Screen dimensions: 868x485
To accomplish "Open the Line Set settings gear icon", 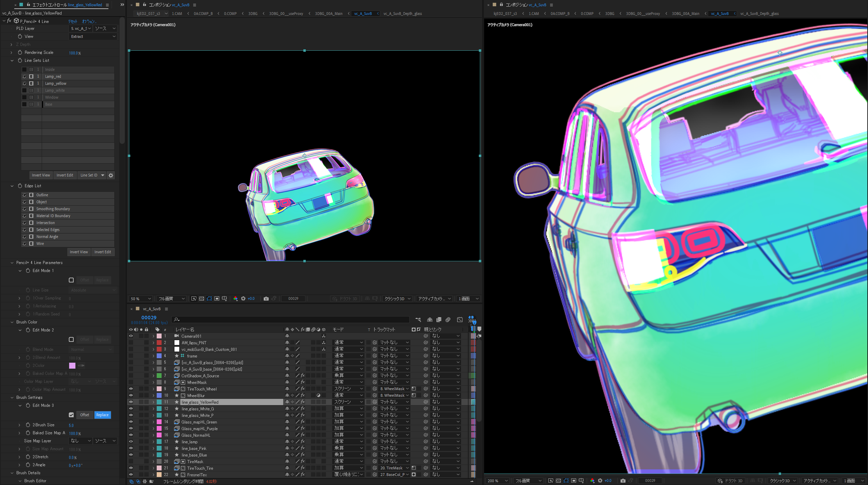I will point(111,175).
